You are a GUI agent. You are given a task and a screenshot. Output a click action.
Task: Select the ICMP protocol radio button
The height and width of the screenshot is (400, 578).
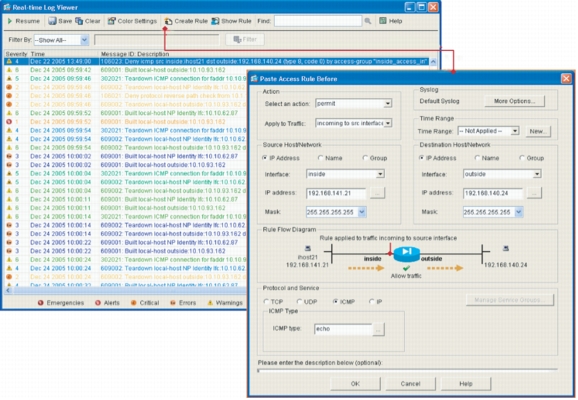(x=335, y=302)
